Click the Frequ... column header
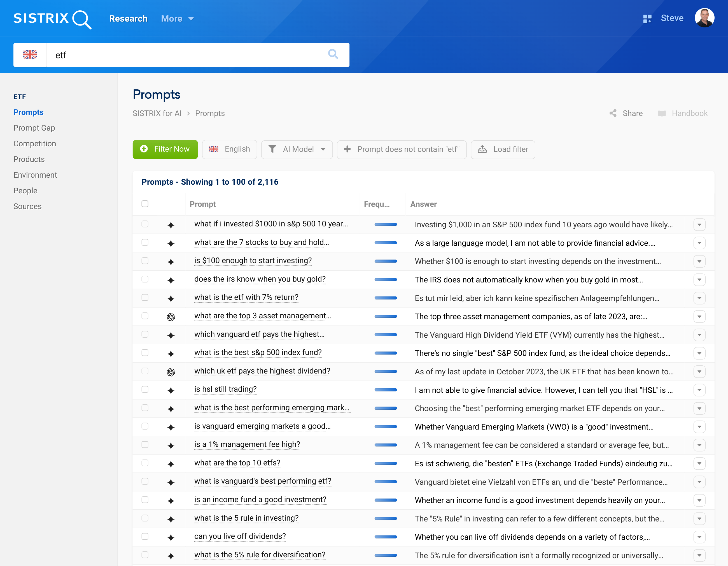728x566 pixels. (377, 204)
